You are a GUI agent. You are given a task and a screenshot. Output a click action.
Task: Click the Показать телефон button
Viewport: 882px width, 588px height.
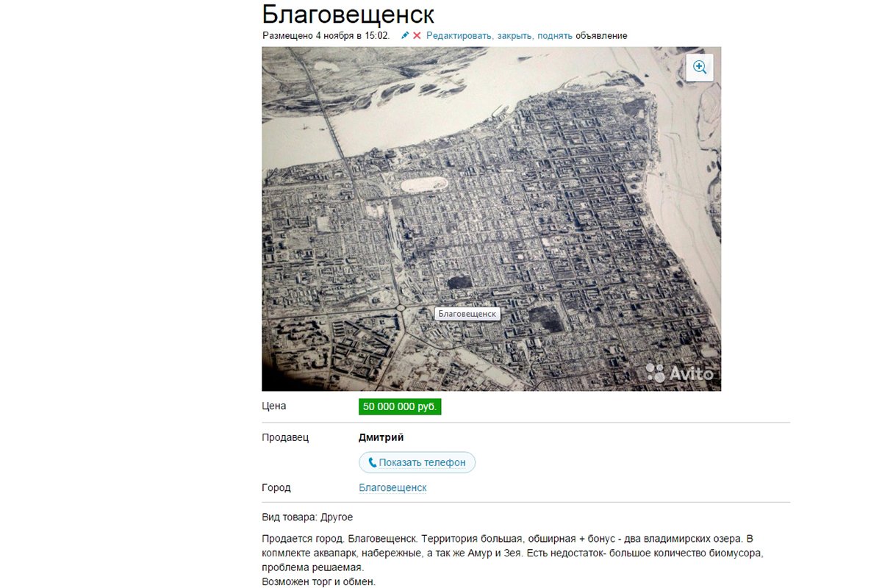point(417,462)
